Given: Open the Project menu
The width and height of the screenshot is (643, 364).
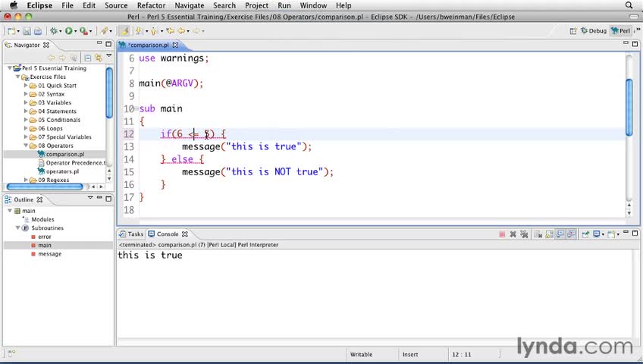Looking at the screenshot, I should click(x=257, y=5).
